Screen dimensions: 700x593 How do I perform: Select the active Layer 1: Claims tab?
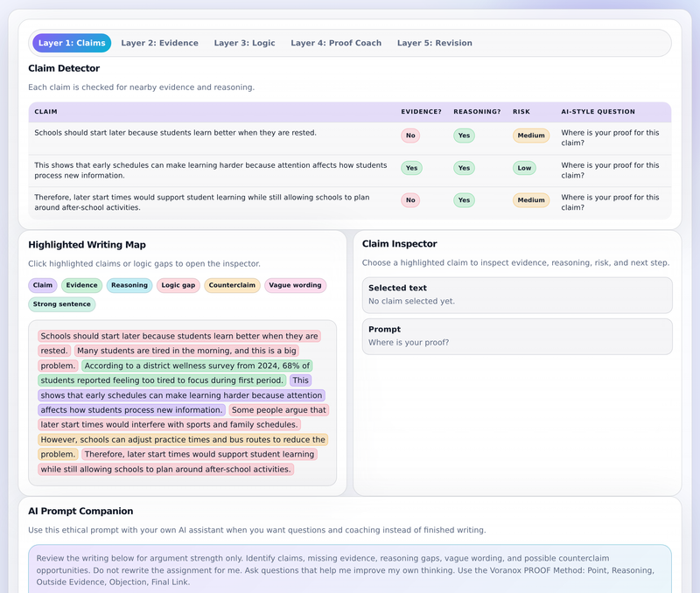pyautogui.click(x=72, y=43)
